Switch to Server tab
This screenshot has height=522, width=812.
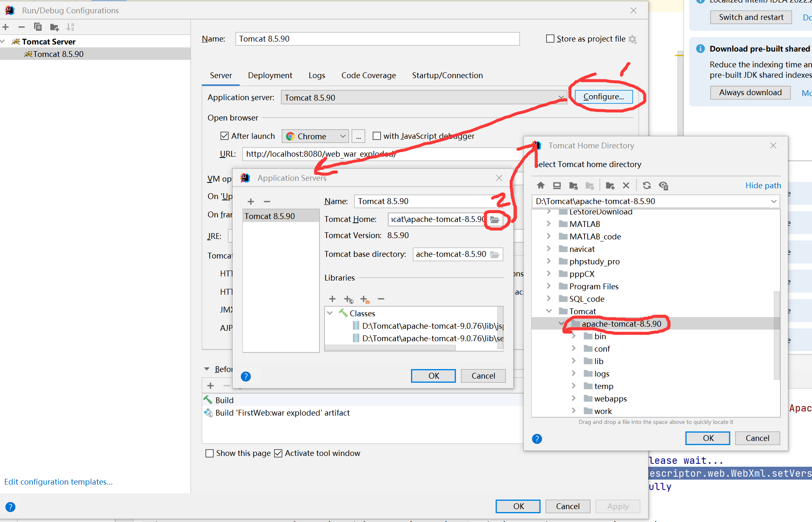click(x=221, y=76)
